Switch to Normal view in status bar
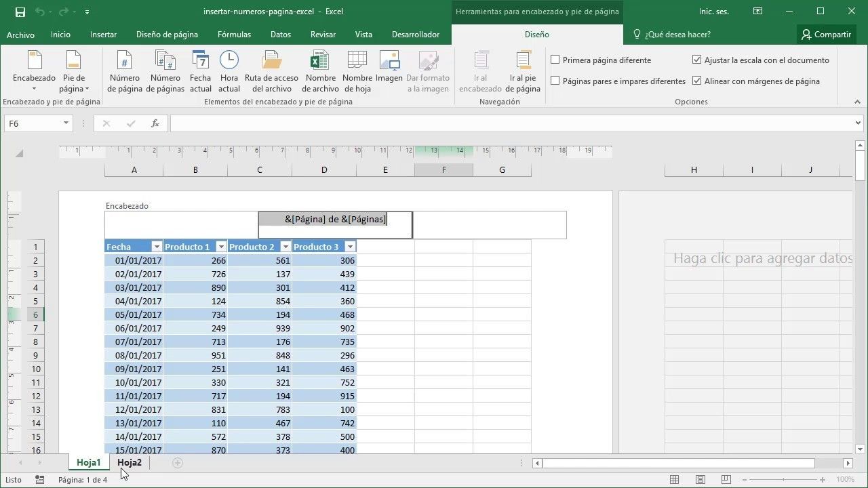Screen dimensions: 868x488 [674, 479]
